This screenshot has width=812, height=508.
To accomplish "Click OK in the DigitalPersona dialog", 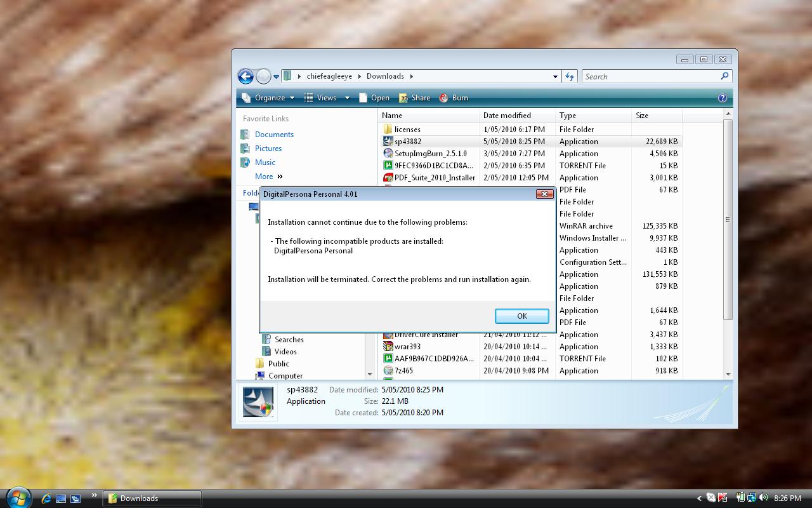I will [x=522, y=316].
